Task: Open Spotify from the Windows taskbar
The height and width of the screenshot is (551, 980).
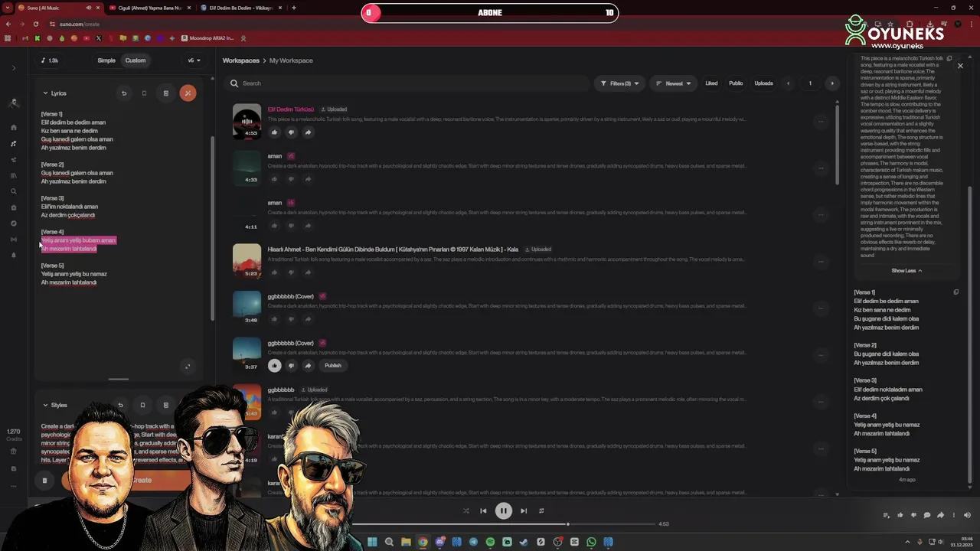Action: tap(490, 542)
